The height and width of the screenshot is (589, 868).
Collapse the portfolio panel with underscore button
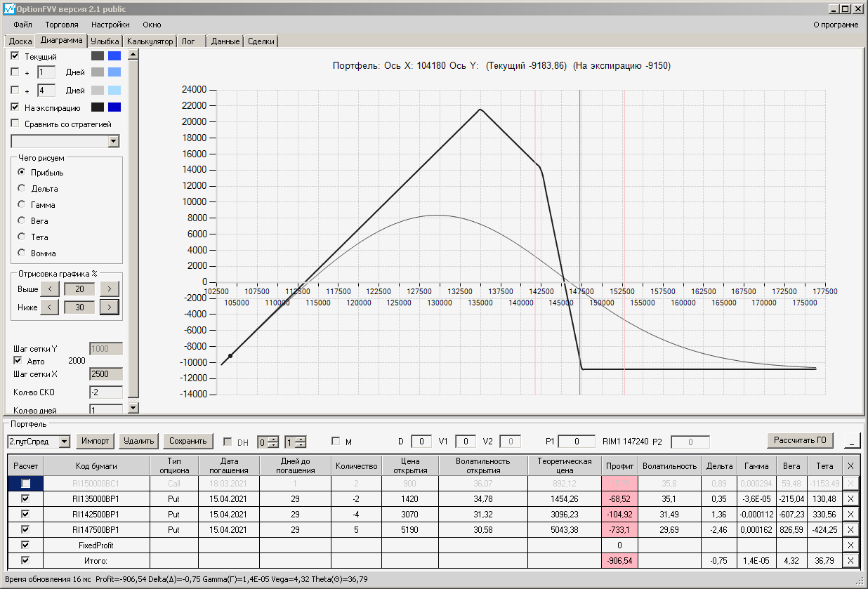click(x=851, y=441)
